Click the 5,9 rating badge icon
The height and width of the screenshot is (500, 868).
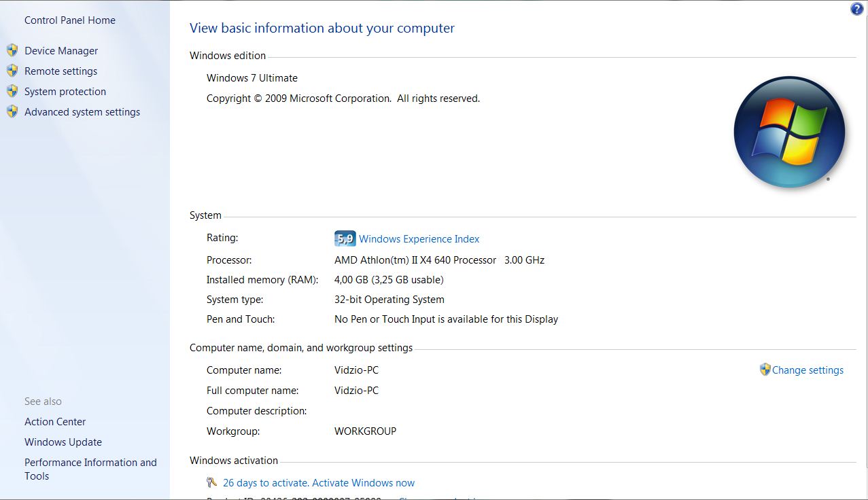click(345, 238)
